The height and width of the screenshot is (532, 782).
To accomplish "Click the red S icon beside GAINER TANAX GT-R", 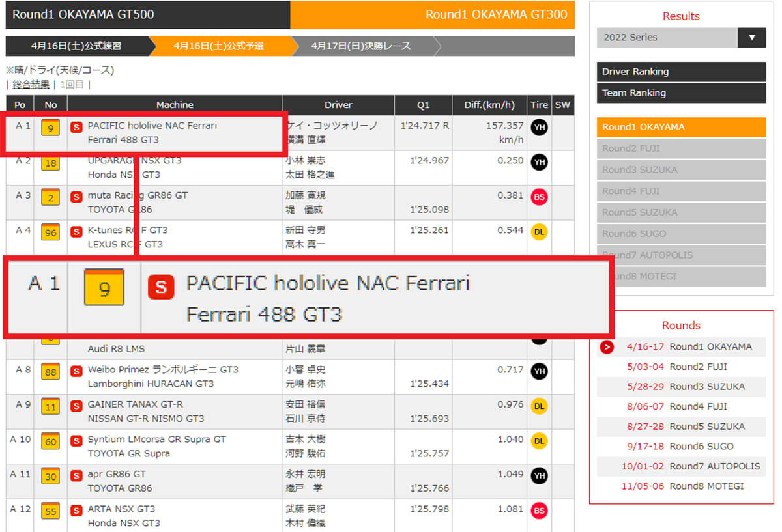I will (76, 405).
